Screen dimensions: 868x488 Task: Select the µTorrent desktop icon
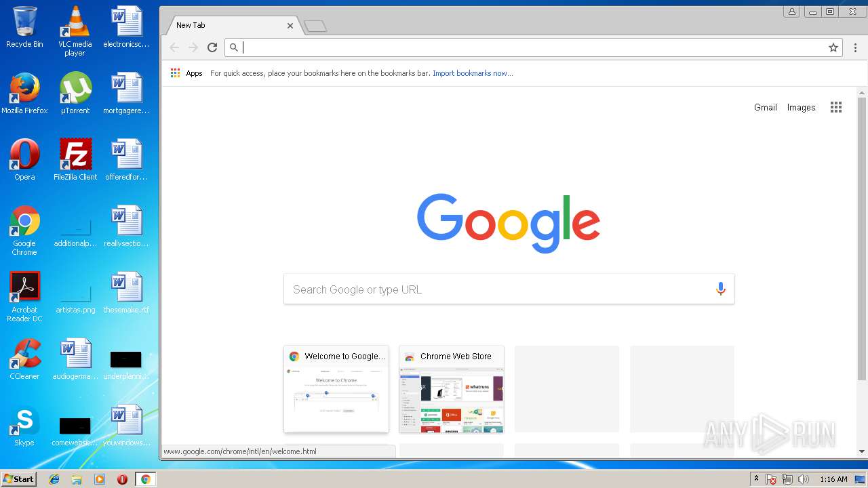pos(75,94)
